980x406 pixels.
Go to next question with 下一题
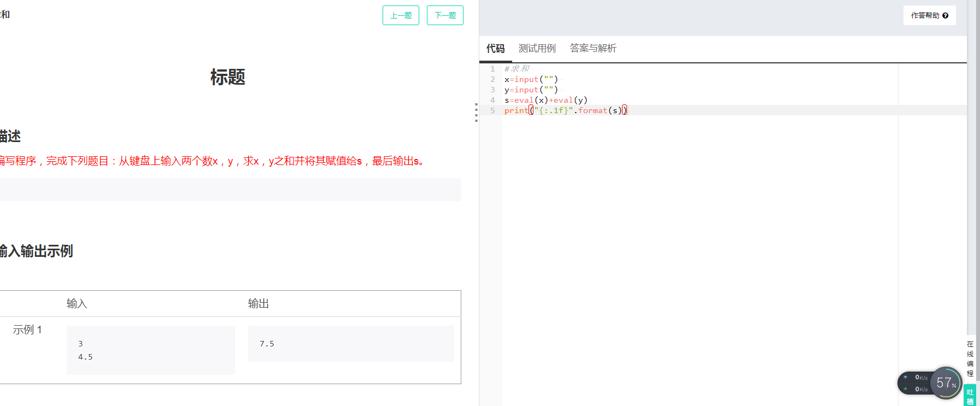tap(445, 15)
